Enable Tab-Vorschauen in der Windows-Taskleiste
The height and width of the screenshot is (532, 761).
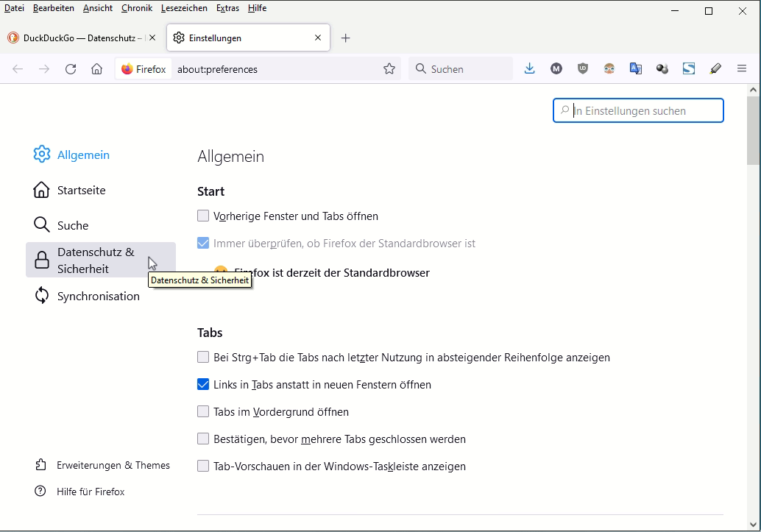(x=203, y=466)
